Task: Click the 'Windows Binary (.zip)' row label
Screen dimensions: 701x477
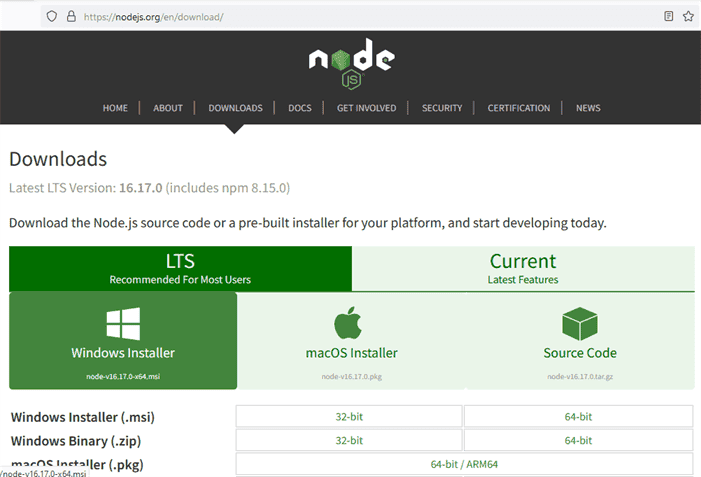Action: [x=76, y=441]
